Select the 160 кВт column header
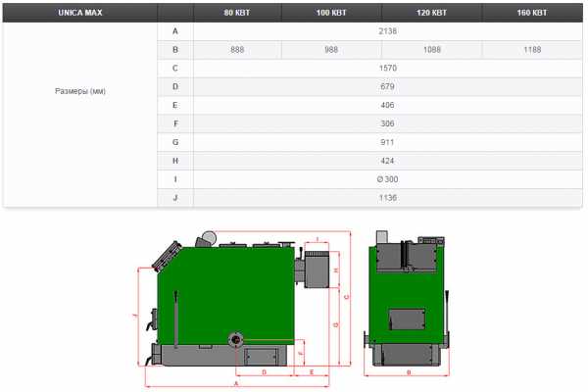The width and height of the screenshot is (588, 392). [532, 13]
